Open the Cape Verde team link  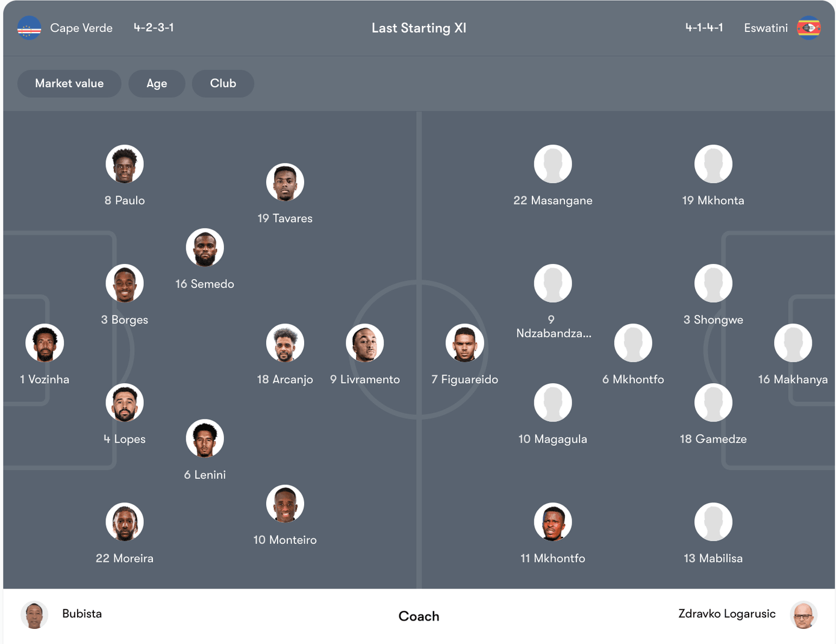point(81,28)
